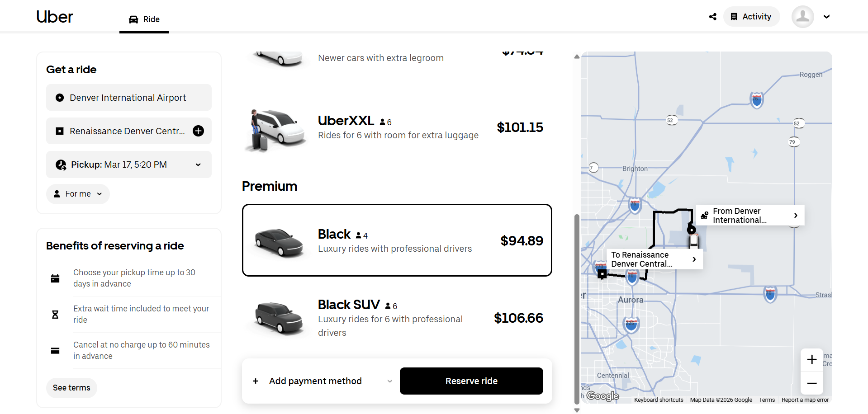
Task: Click the Black SUV vehicle image
Action: click(279, 318)
